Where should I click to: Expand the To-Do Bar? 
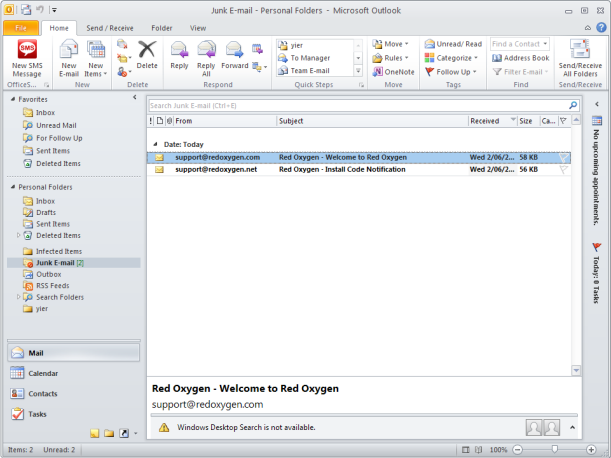[x=597, y=104]
